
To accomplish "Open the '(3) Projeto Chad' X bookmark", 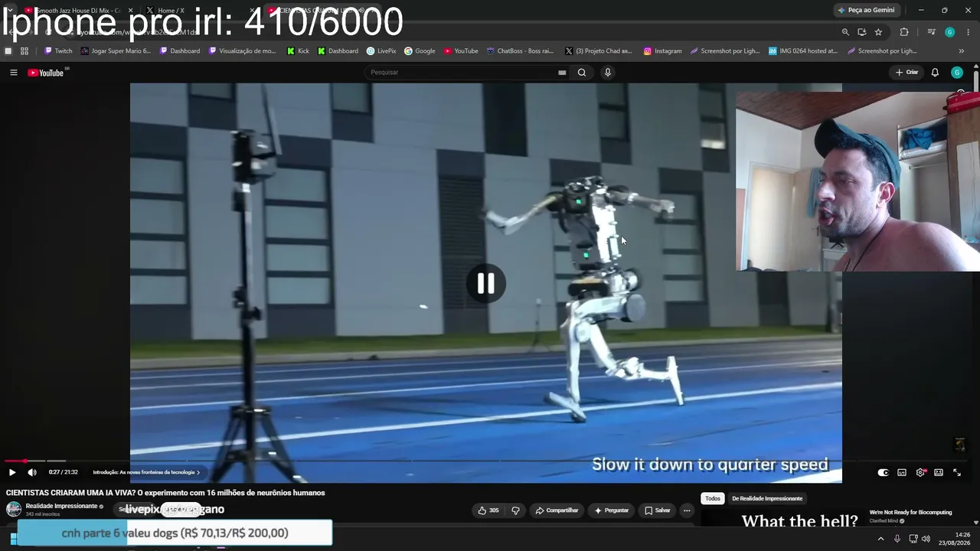I will pyautogui.click(x=599, y=51).
